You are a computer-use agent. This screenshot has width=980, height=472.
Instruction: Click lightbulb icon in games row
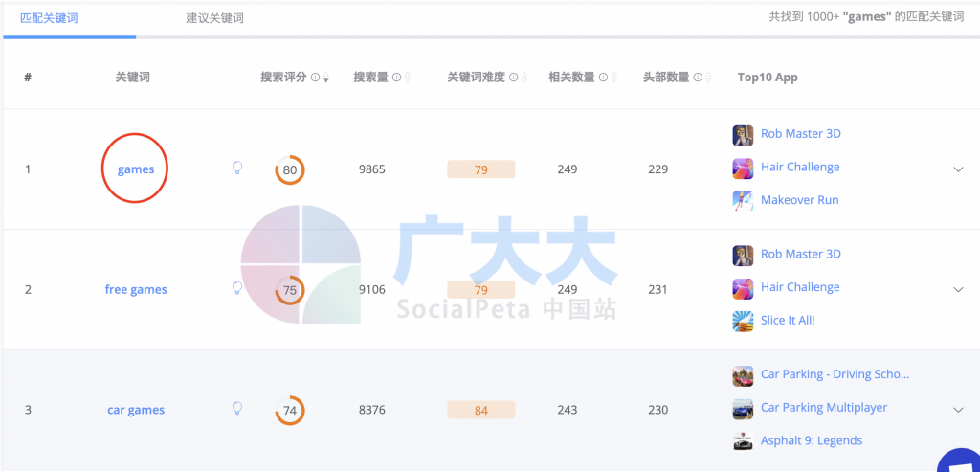(237, 168)
